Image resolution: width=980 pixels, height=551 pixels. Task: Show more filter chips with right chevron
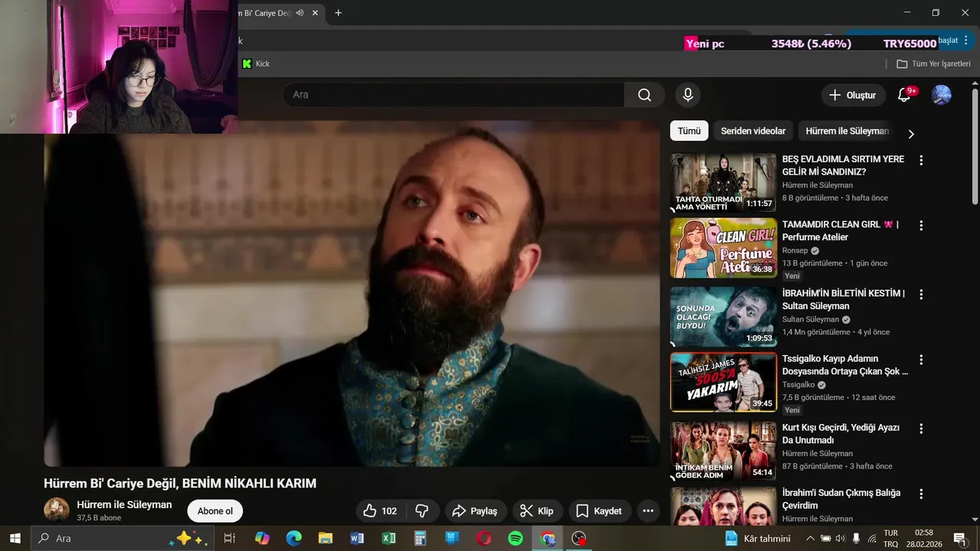tap(910, 134)
